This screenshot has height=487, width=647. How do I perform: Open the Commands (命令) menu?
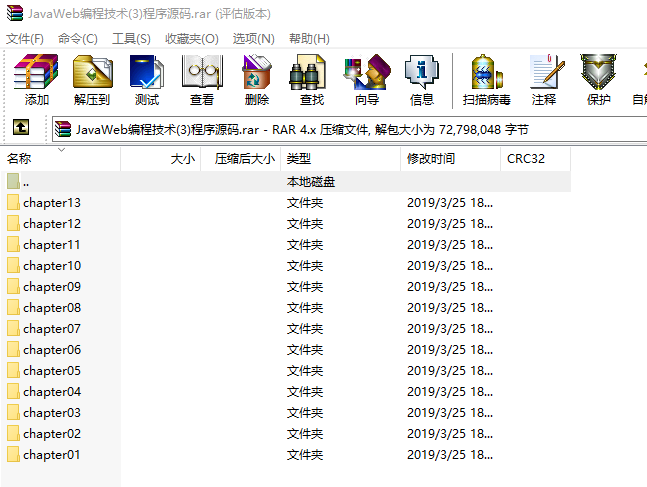coord(78,39)
